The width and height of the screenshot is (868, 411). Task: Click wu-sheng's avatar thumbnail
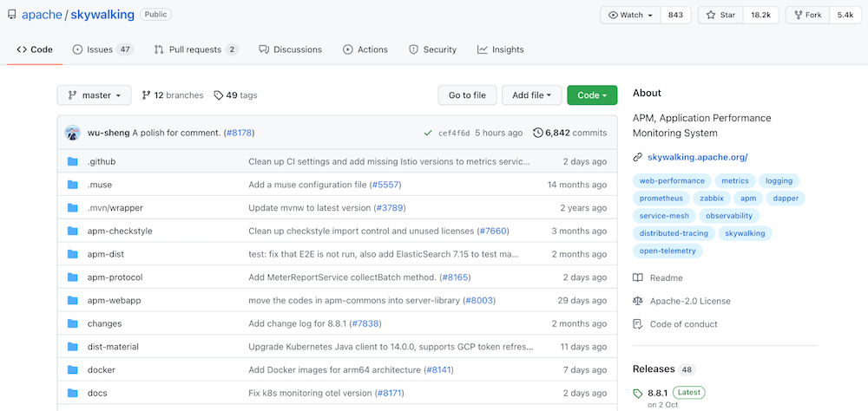(x=73, y=133)
